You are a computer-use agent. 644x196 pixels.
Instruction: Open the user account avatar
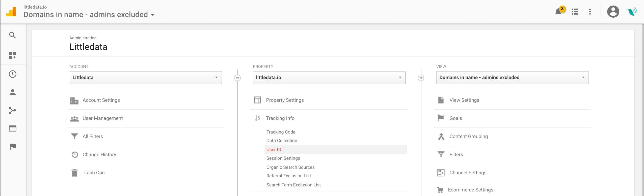(x=613, y=12)
